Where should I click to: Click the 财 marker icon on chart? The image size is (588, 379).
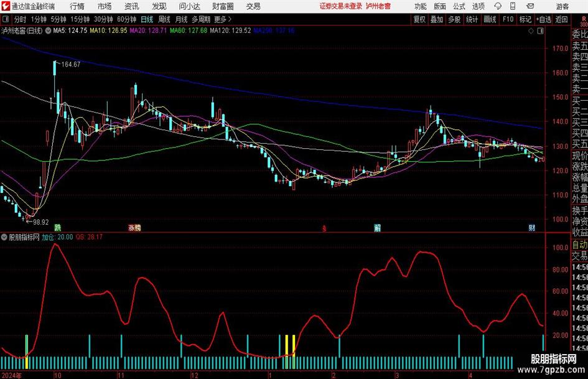tap(532, 227)
